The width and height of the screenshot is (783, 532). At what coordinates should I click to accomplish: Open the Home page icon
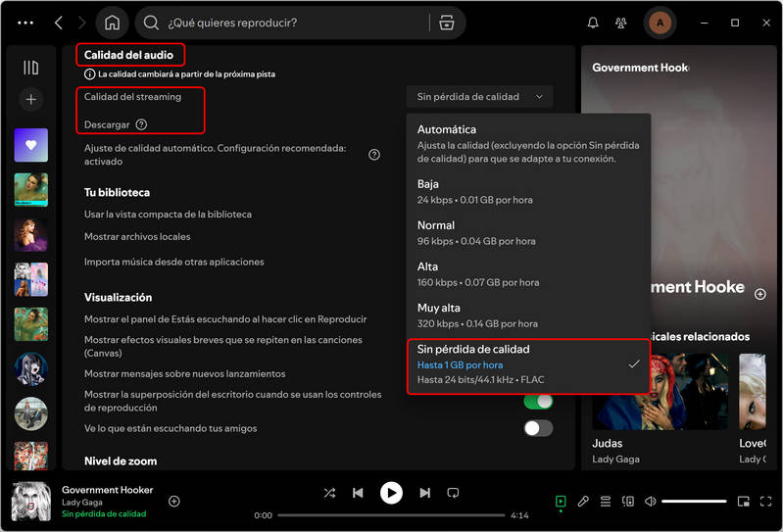[113, 23]
